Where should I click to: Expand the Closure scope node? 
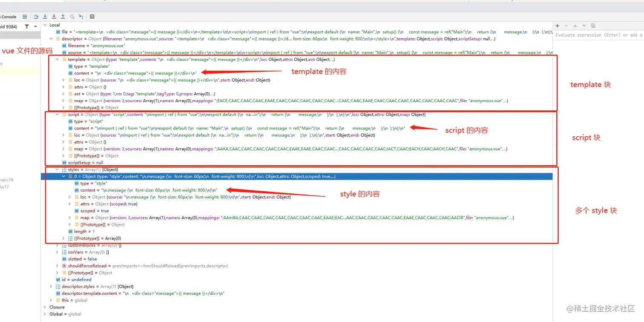coord(45,307)
